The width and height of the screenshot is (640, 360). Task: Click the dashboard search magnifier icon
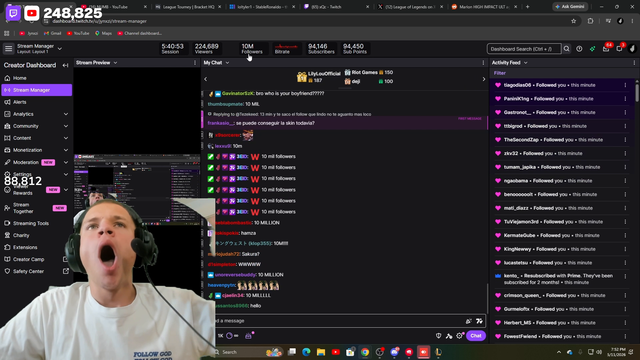(567, 49)
